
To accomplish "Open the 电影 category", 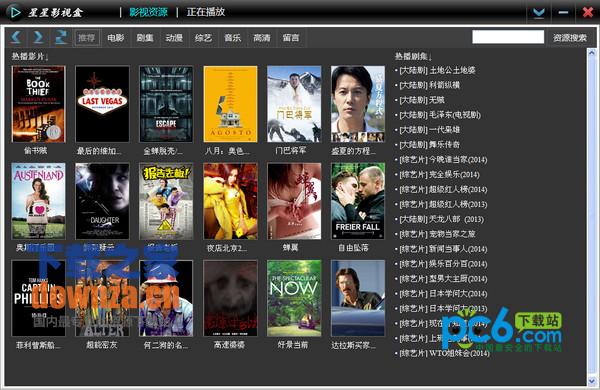I will (x=116, y=38).
